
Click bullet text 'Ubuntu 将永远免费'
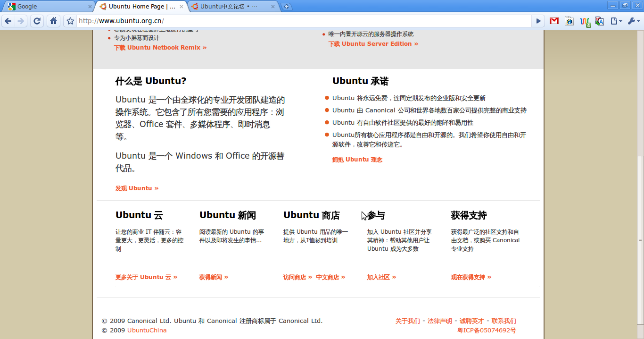click(409, 98)
